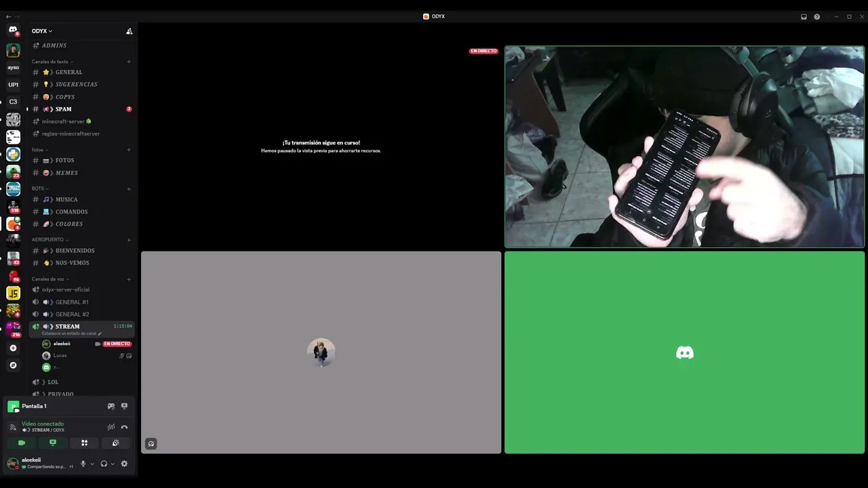
Task: Create a channel in 'AEROPUERTO' category
Action: tap(129, 239)
